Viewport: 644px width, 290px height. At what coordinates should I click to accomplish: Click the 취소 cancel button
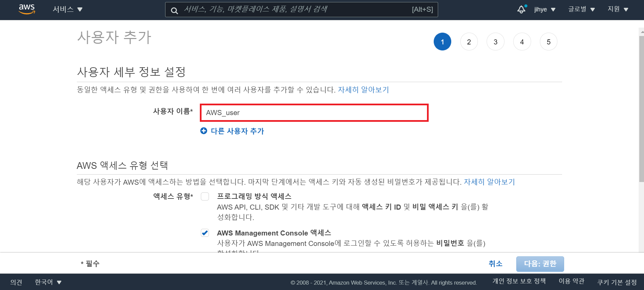(495, 264)
